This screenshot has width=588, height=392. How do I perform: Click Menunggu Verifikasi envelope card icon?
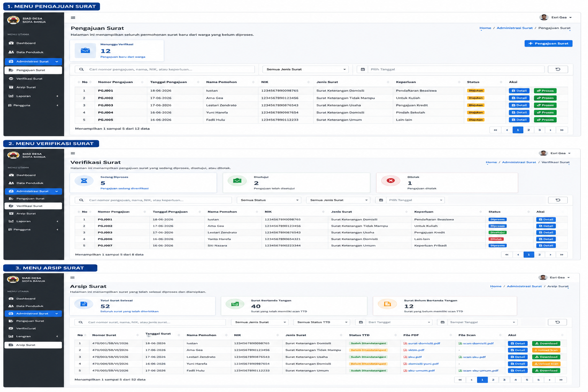pyautogui.click(x=85, y=51)
